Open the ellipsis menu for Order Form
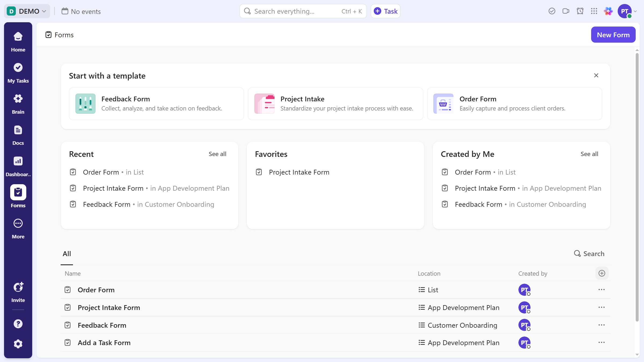 (602, 290)
